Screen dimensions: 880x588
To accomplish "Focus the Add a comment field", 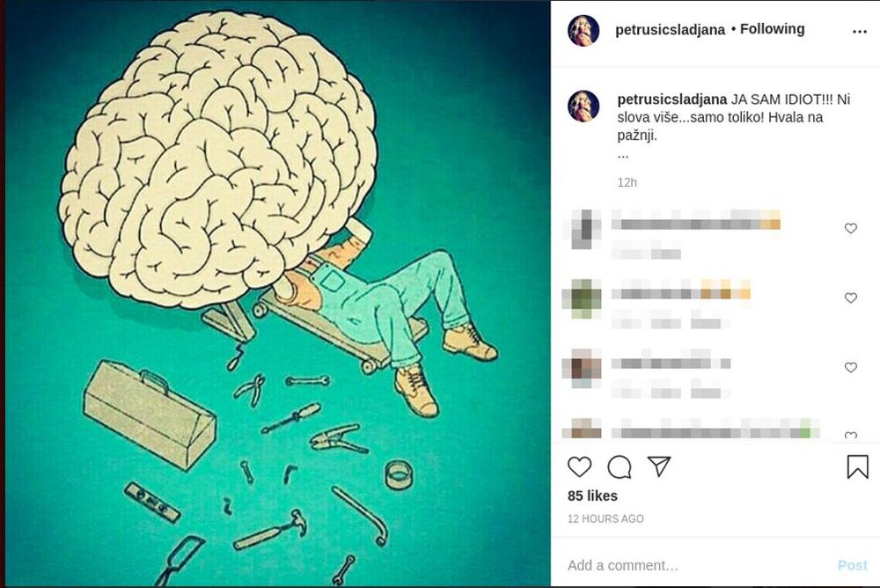I will point(696,565).
